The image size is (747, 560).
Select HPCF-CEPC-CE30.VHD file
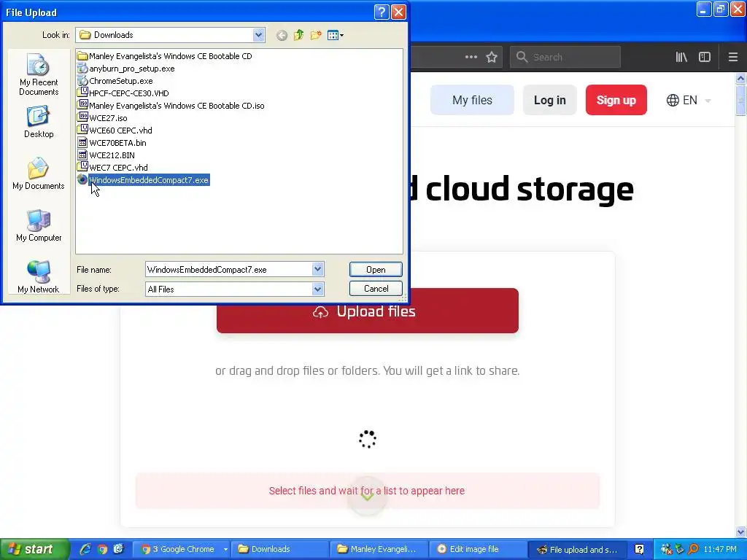(x=123, y=93)
